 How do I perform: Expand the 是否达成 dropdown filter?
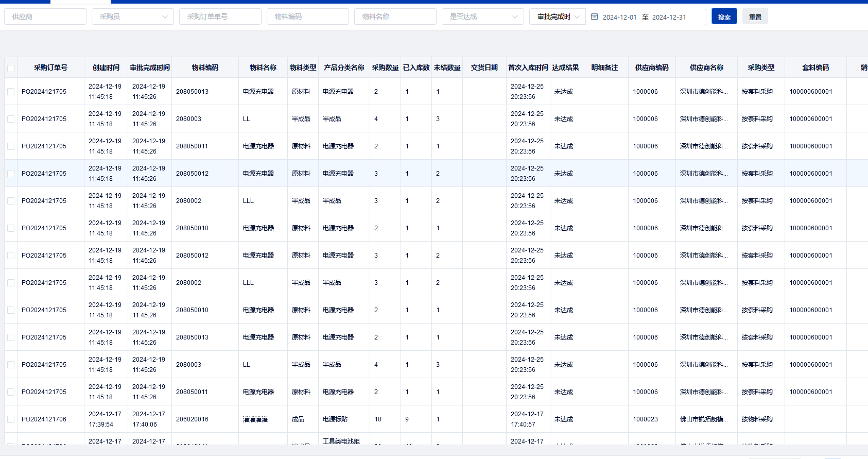pyautogui.click(x=482, y=16)
